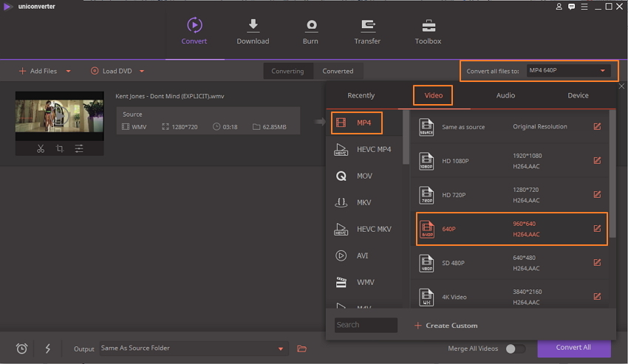628x364 pixels.
Task: Switch to the Converted list
Action: [x=338, y=71]
